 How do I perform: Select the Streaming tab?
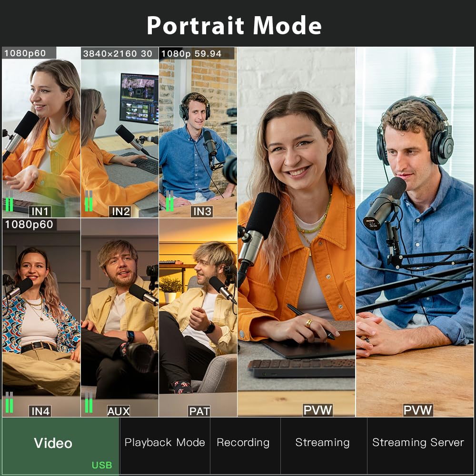[x=323, y=442]
